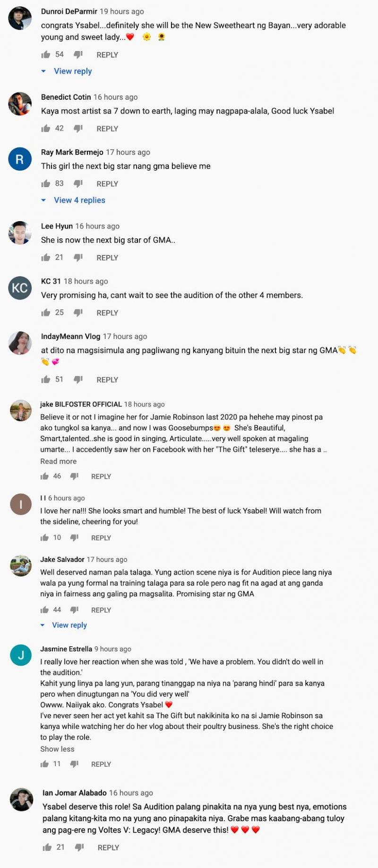Open Lee Hyun's profile picture
The image size is (378, 868).
click(x=20, y=233)
